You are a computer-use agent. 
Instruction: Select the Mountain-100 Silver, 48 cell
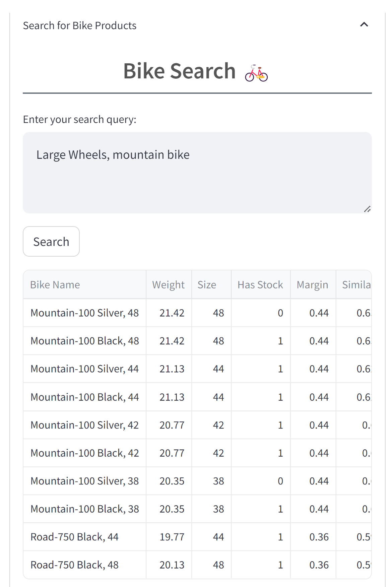85,313
